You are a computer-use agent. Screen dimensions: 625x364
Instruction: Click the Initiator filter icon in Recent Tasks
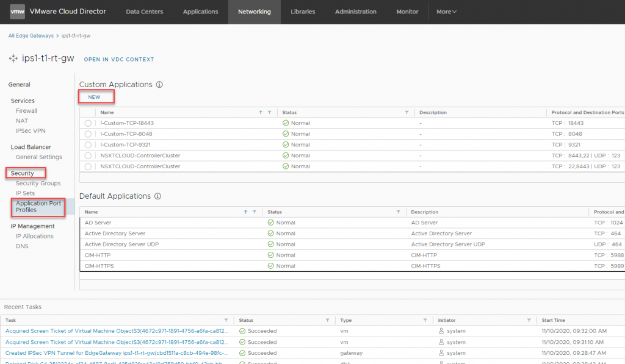[529, 320]
